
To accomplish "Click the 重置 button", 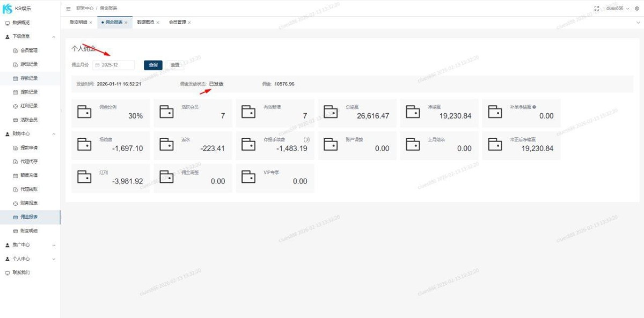I will (175, 65).
